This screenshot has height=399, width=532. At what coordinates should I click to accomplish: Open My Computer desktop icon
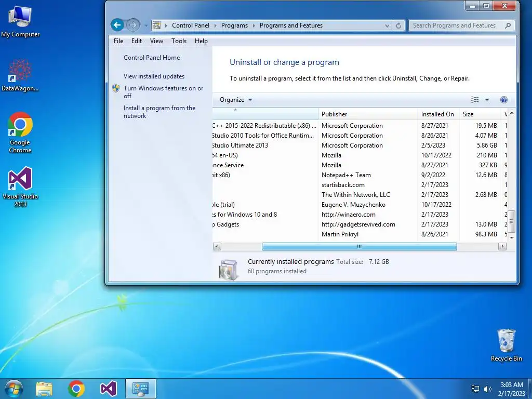20,21
